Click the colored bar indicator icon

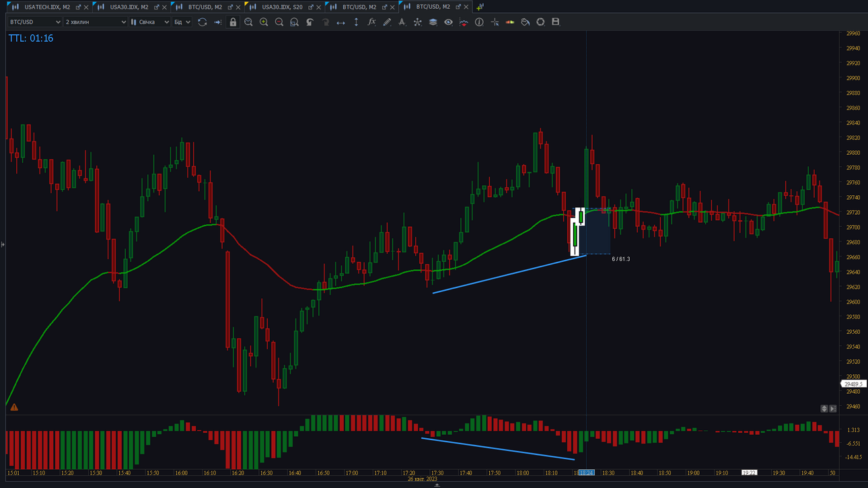pyautogui.click(x=510, y=22)
